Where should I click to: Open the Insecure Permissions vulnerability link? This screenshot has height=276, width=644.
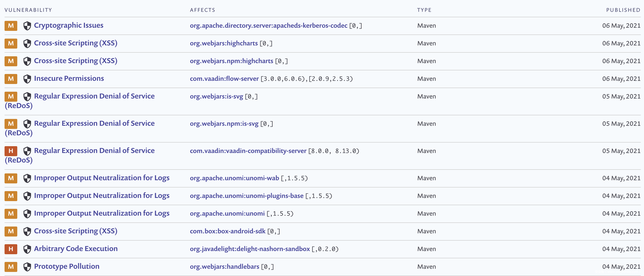pos(69,79)
